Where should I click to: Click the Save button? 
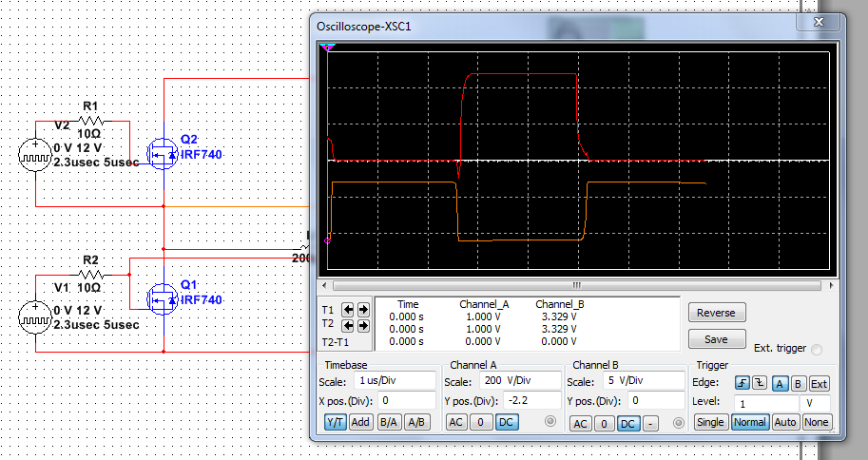click(x=717, y=338)
